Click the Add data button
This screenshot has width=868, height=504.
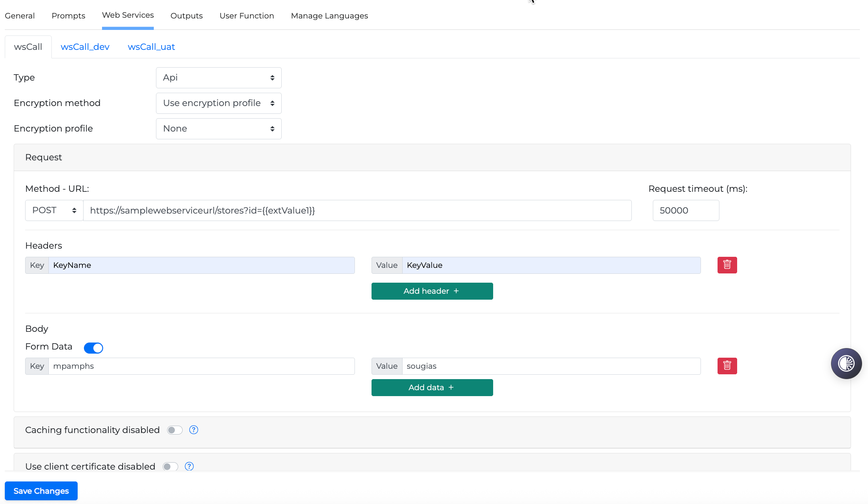click(x=432, y=388)
